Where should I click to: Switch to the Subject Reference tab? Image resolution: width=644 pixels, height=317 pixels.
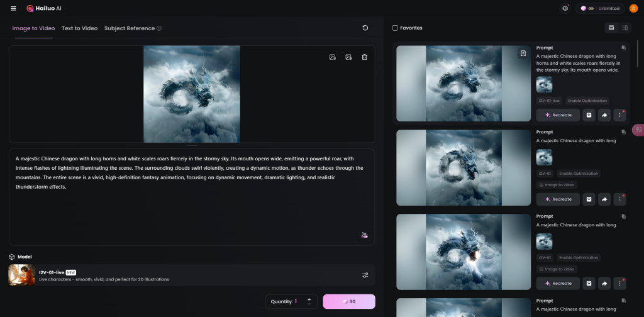[130, 28]
